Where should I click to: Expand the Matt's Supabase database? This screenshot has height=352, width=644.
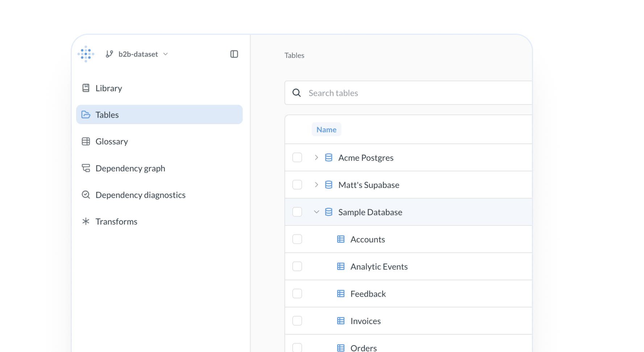(316, 185)
